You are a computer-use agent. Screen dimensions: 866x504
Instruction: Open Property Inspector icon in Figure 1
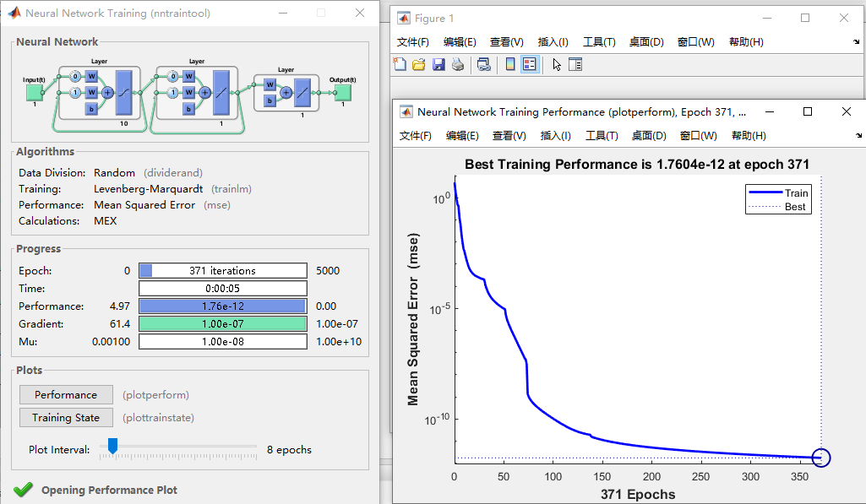[x=575, y=65]
